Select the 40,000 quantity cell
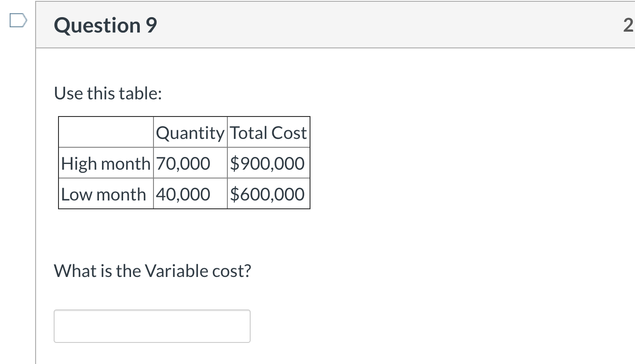Viewport: 635px width, 364px height. tap(182, 194)
